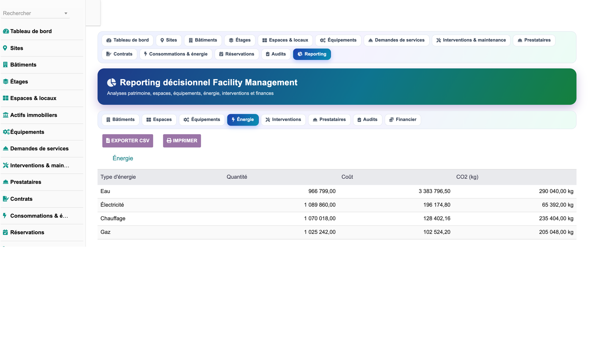Click the Demandes de services bell icon in sidebar
Image resolution: width=589 pixels, height=364 pixels.
click(5, 148)
